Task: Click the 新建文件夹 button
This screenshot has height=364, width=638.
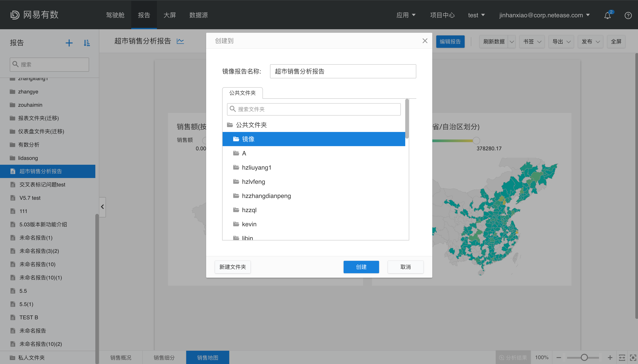Action: pyautogui.click(x=233, y=267)
